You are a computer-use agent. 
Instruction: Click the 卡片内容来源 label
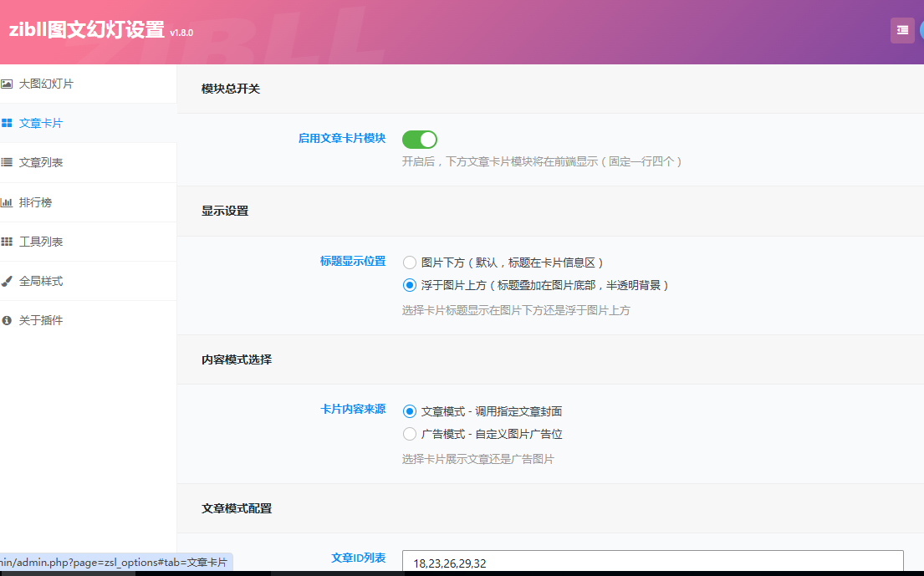(353, 410)
